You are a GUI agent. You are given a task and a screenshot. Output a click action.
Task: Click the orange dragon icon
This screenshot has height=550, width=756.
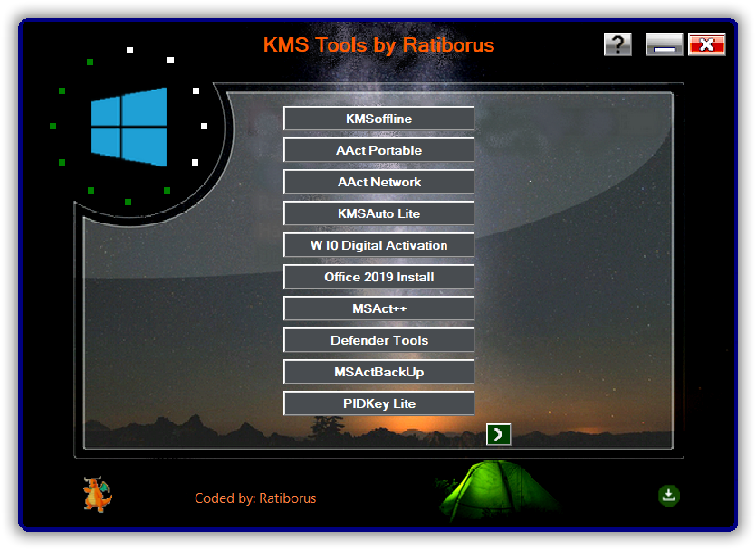pyautogui.click(x=98, y=495)
